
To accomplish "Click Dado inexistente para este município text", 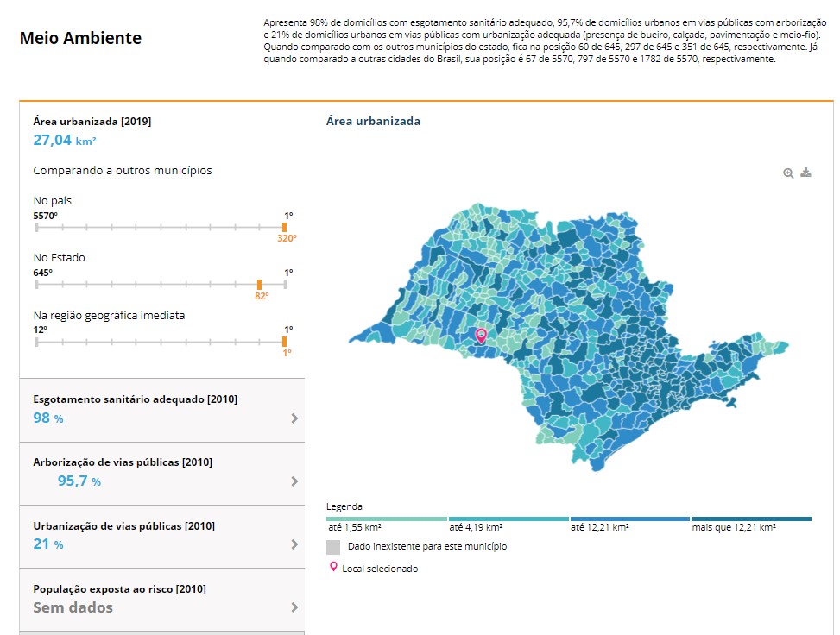I will point(427,547).
